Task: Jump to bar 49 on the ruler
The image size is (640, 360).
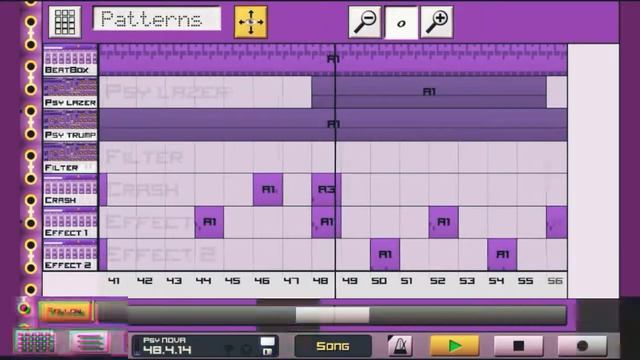Action: [x=350, y=281]
